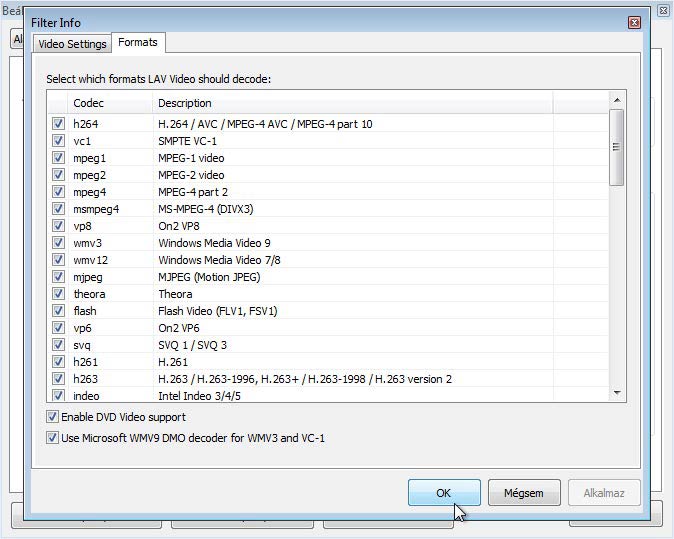Select the 'On2 VP8' description
This screenshot has width=674, height=539.
pyautogui.click(x=179, y=226)
